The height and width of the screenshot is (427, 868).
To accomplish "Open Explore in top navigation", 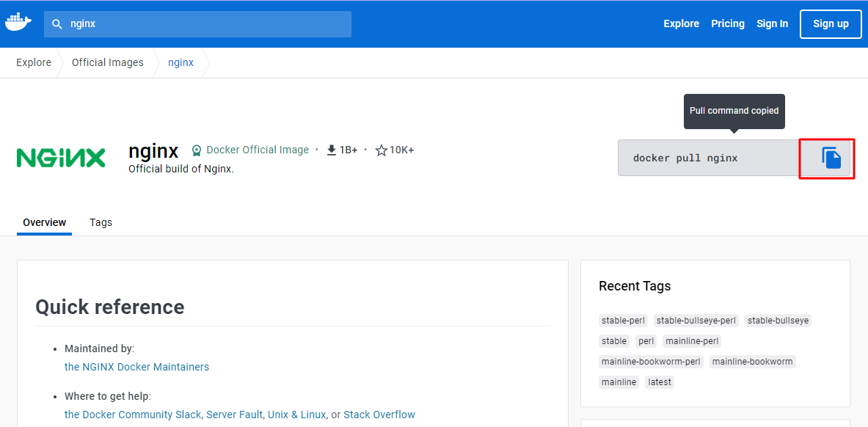I will coord(682,23).
